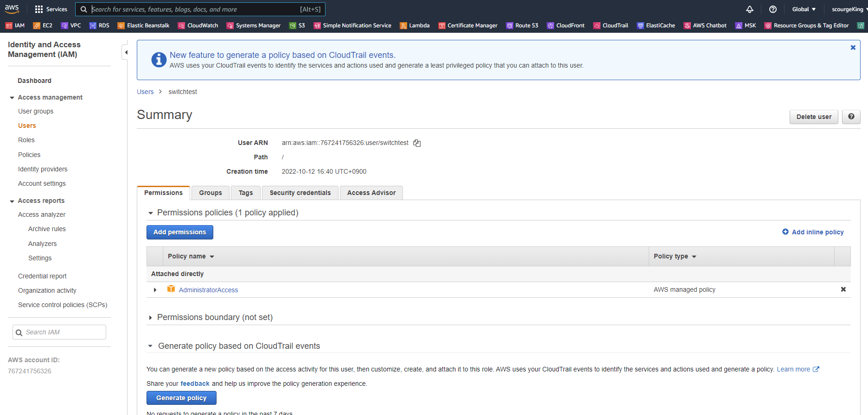Open MSK favorites shortcut

(x=746, y=25)
